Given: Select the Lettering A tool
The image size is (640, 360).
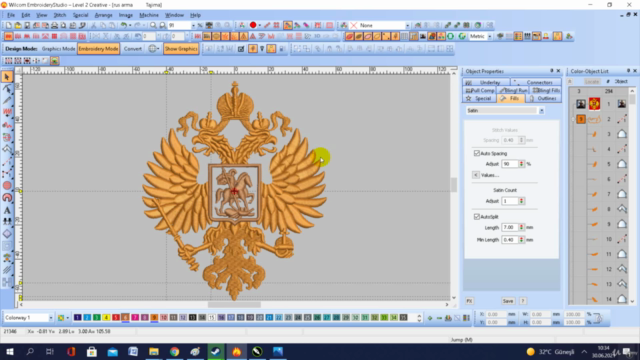Looking at the screenshot, I should (x=7, y=210).
